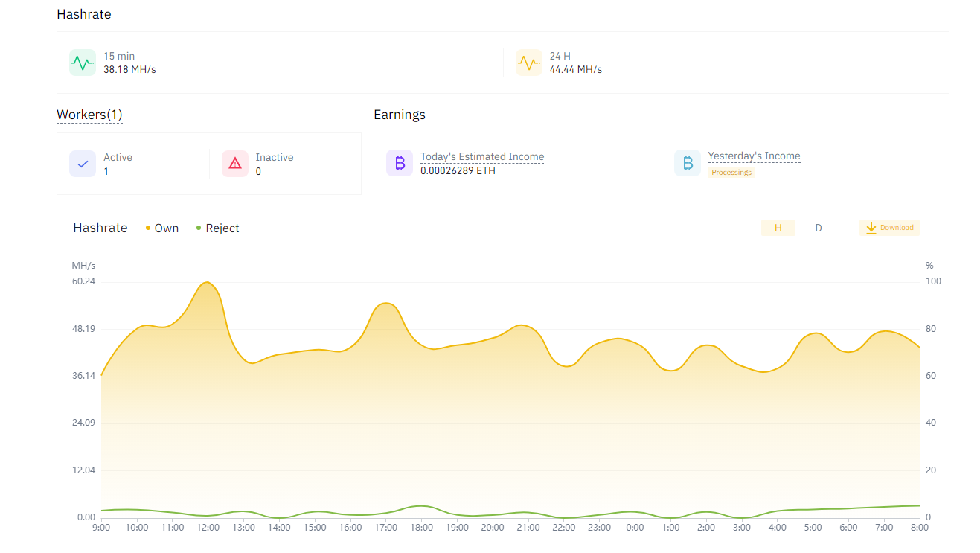Click the Inactive workers label
Image resolution: width=980 pixels, height=553 pixels.
click(x=275, y=158)
